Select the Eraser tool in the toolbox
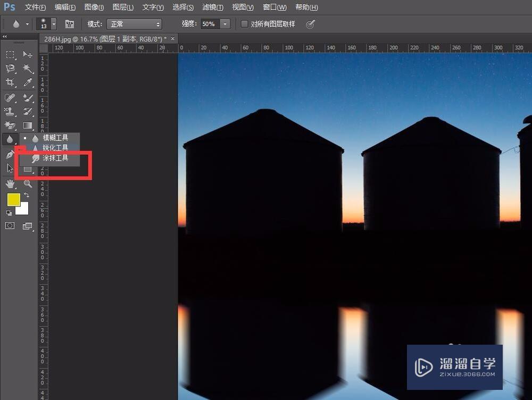Screen dimensions: 532x400 pos(10,126)
